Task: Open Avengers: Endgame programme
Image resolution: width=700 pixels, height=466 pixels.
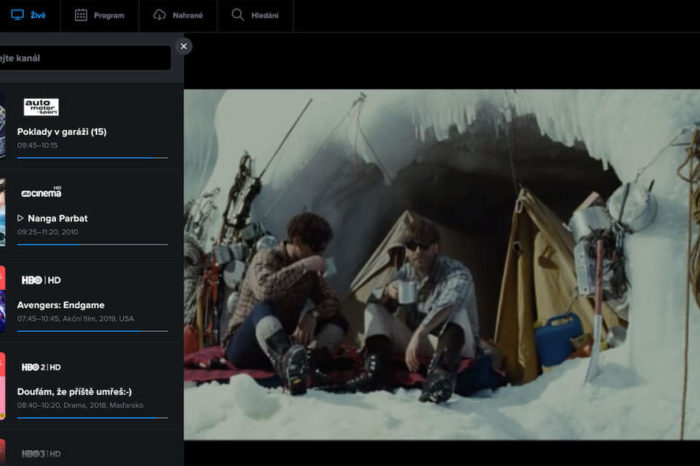Action: (x=61, y=305)
